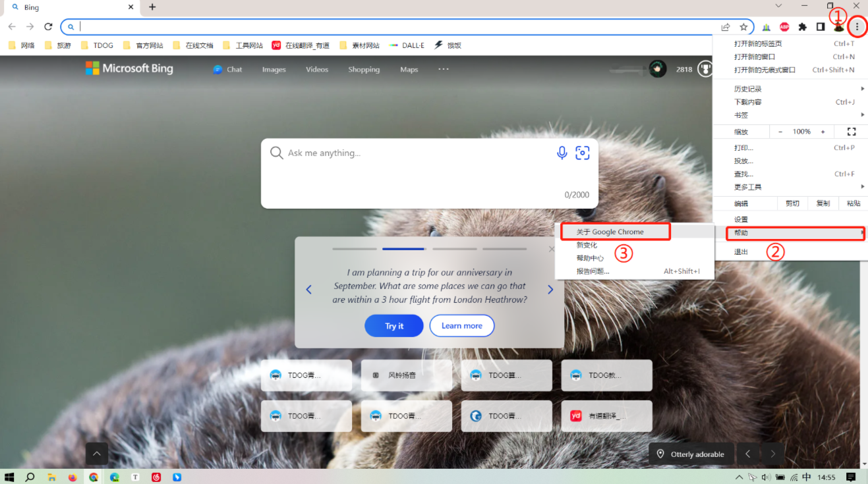Switch to the Images tab on Bing
The width and height of the screenshot is (868, 484).
(x=274, y=68)
